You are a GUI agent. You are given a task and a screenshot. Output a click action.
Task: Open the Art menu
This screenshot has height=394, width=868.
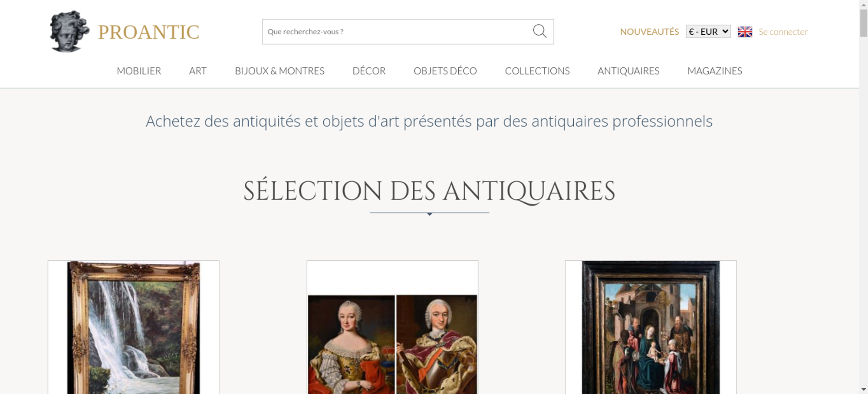click(x=198, y=71)
